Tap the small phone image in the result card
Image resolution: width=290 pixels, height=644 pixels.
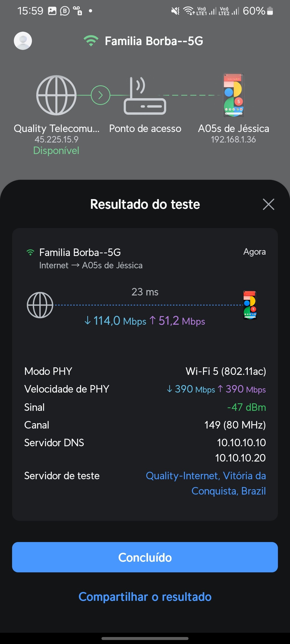point(250,305)
